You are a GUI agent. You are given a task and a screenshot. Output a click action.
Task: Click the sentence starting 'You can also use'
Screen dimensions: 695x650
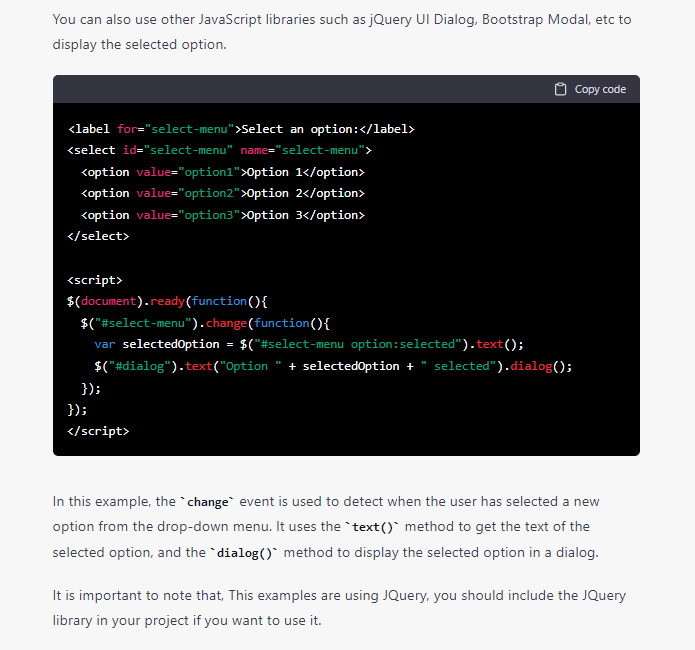coord(342,32)
